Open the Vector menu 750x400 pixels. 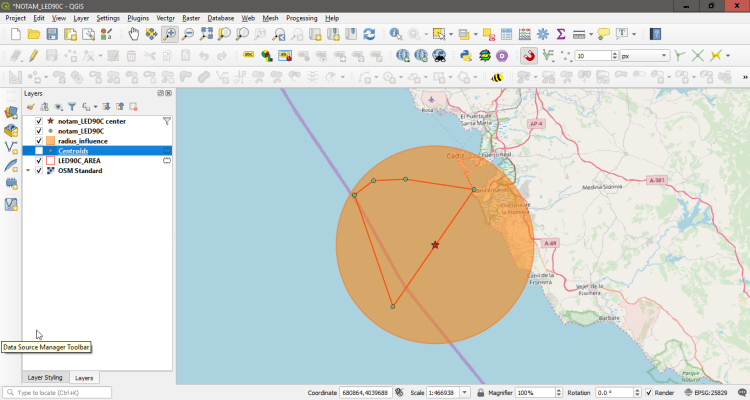coord(165,18)
